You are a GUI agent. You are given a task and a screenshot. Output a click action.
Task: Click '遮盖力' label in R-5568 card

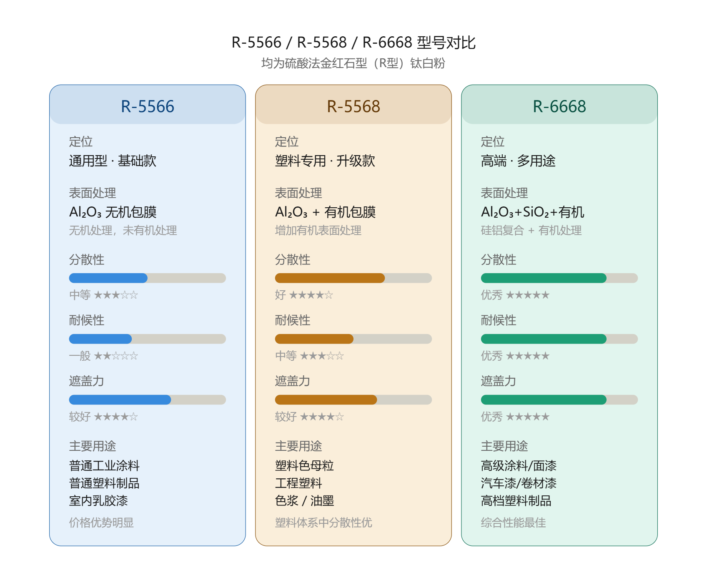pos(293,382)
